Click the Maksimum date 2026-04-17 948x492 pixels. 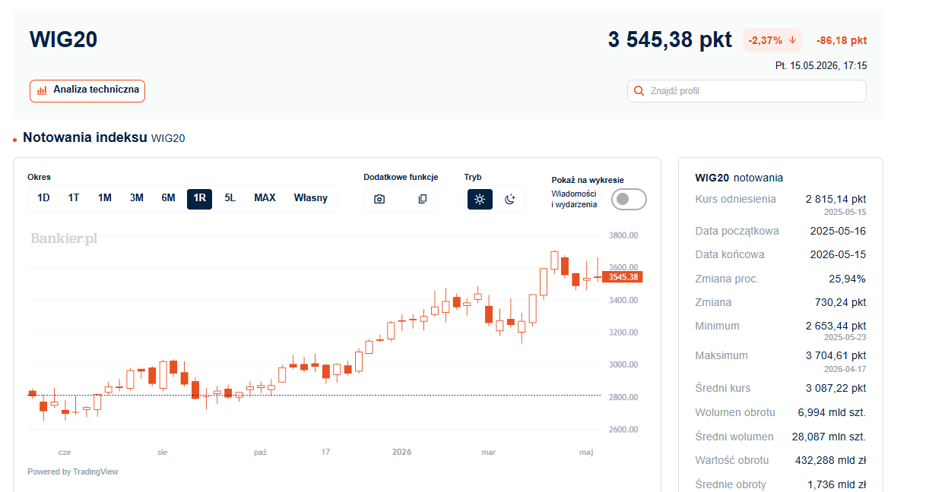845,369
